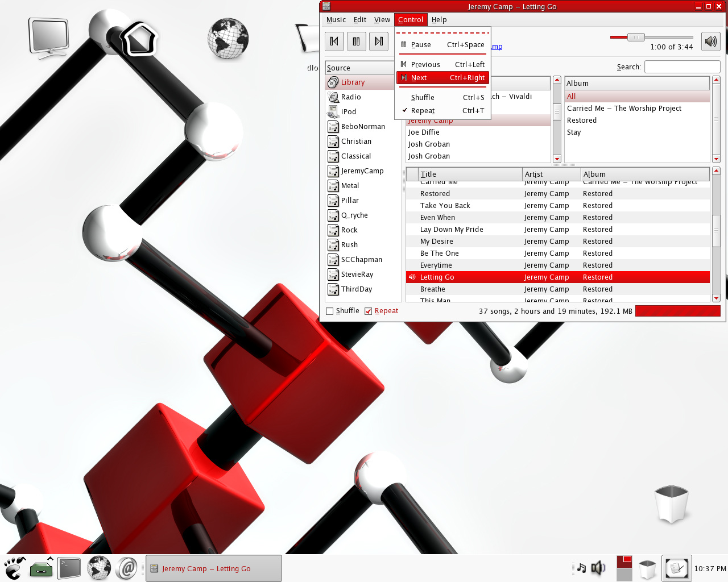Select the 'All' album entry
This screenshot has height=582, width=728.
point(637,97)
